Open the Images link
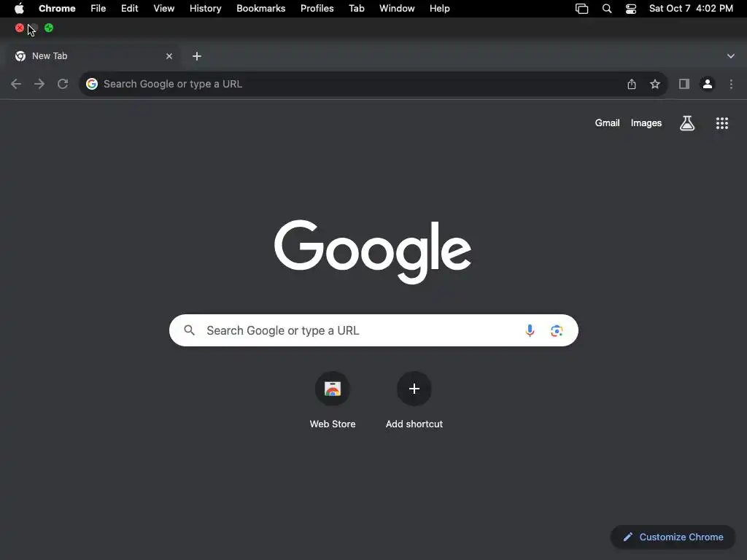 (646, 123)
